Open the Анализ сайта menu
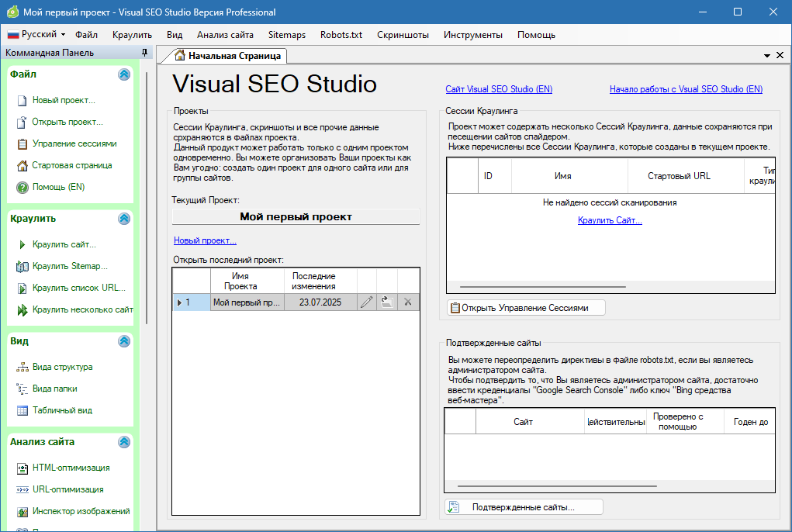This screenshot has width=792, height=532. pos(225,35)
